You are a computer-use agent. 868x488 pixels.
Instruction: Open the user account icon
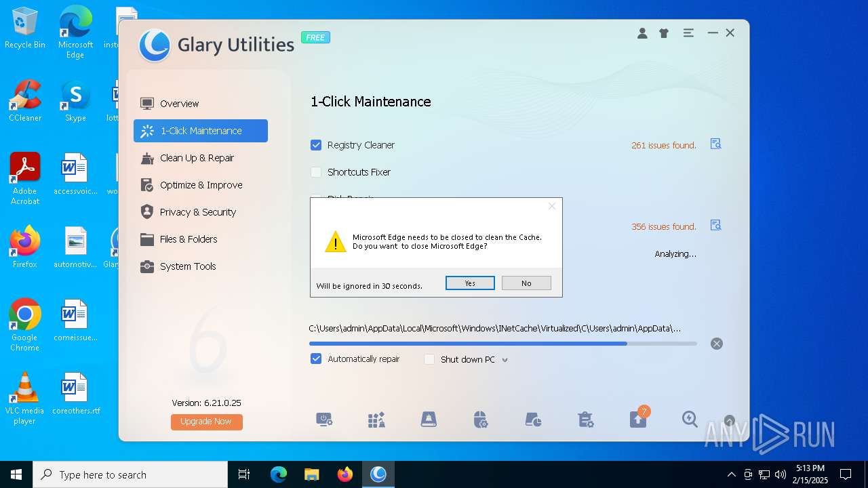point(642,33)
